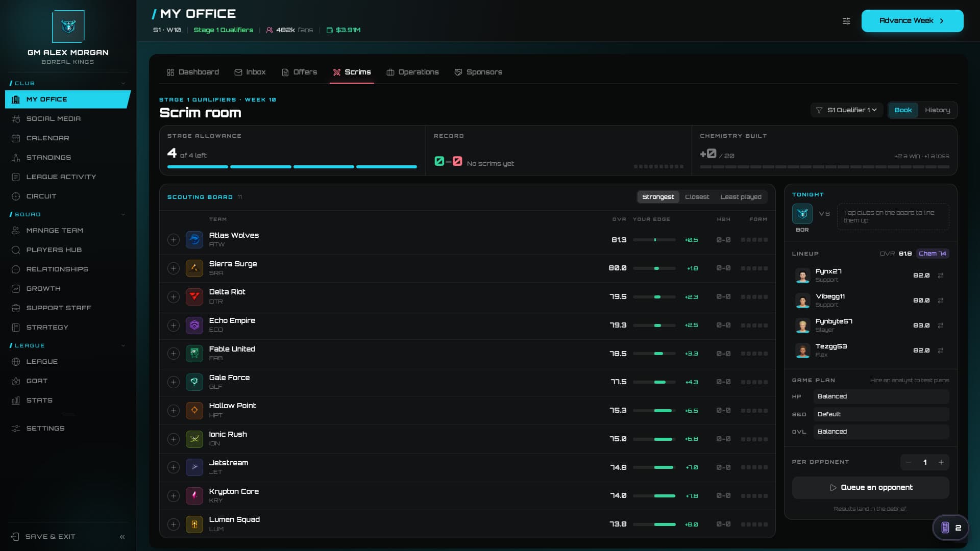Switch to the Book view

903,110
